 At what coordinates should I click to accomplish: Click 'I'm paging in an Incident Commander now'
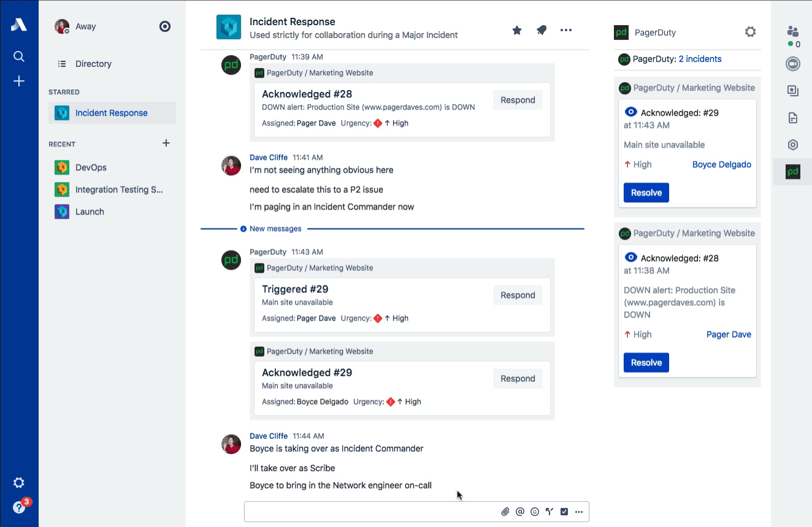click(332, 207)
